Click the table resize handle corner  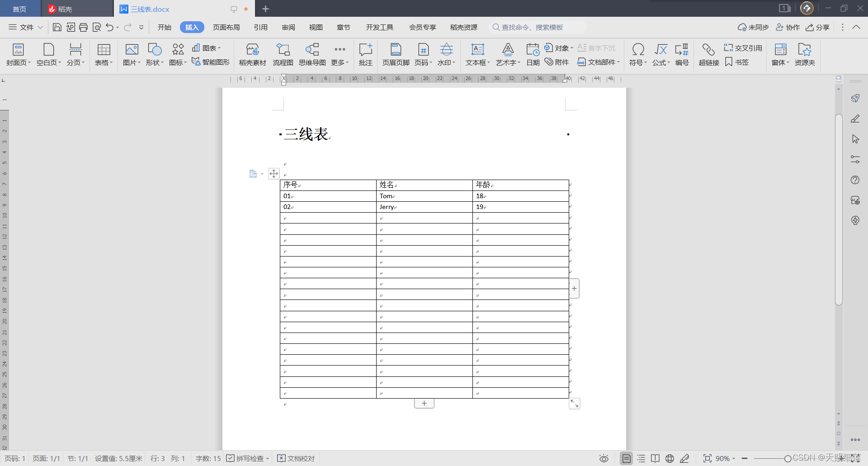[x=574, y=404]
